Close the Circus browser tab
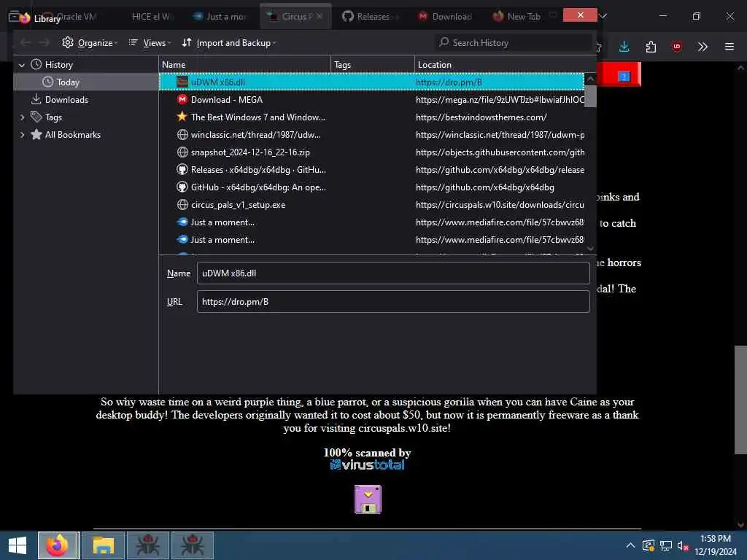Screen dimensions: 747x560 tap(320, 16)
